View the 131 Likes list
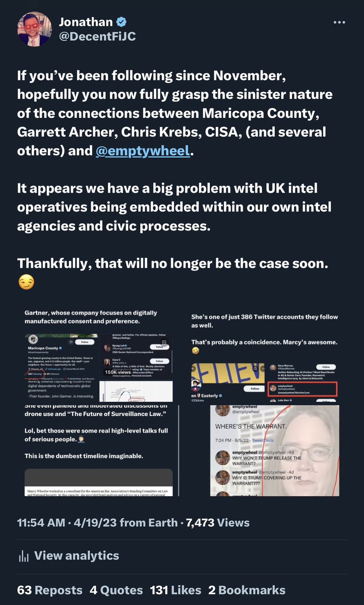The image size is (364, 605). 175,590
